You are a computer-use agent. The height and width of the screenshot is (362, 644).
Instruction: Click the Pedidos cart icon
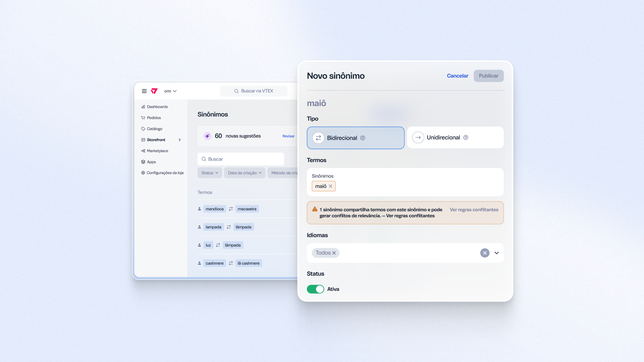click(143, 118)
